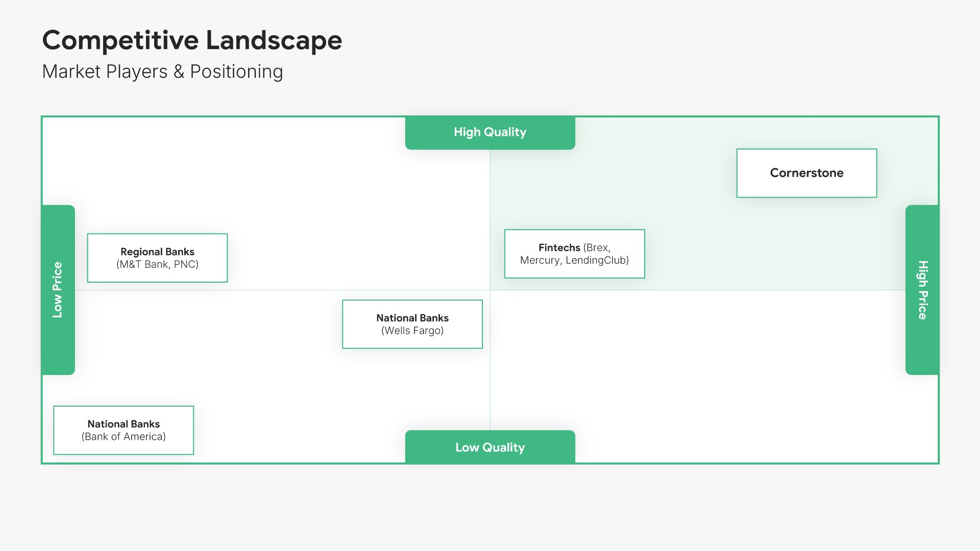
Task: Click the M&T Bank, PNC text
Action: (x=157, y=264)
